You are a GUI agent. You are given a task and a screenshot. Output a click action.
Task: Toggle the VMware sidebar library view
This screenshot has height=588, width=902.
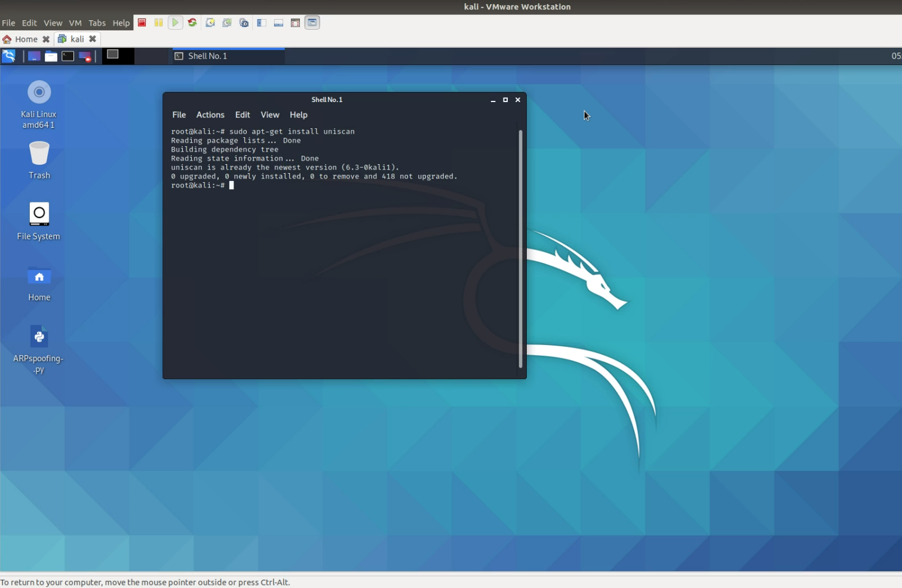tap(262, 23)
